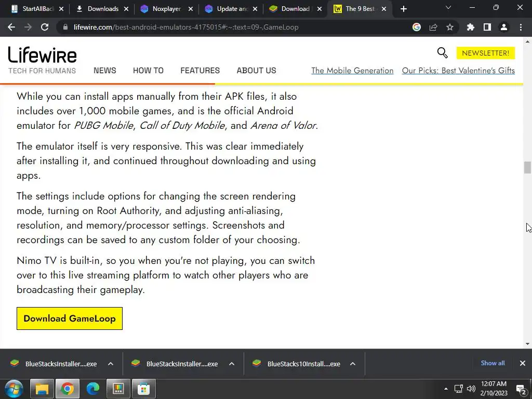This screenshot has width=532, height=399.
Task: Click scrollbar up arrow
Action: click(x=527, y=42)
